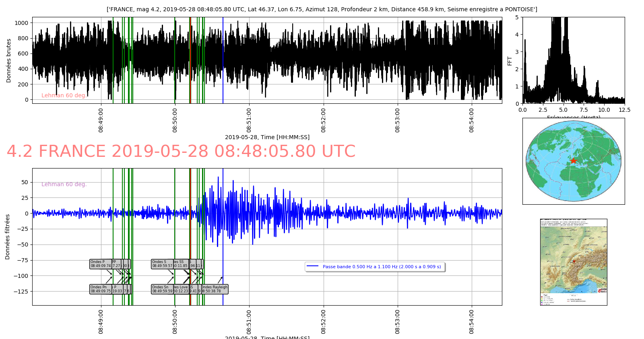Click the blue Rayleigh marker in filtered plot
644x339 pixels.
(223, 241)
